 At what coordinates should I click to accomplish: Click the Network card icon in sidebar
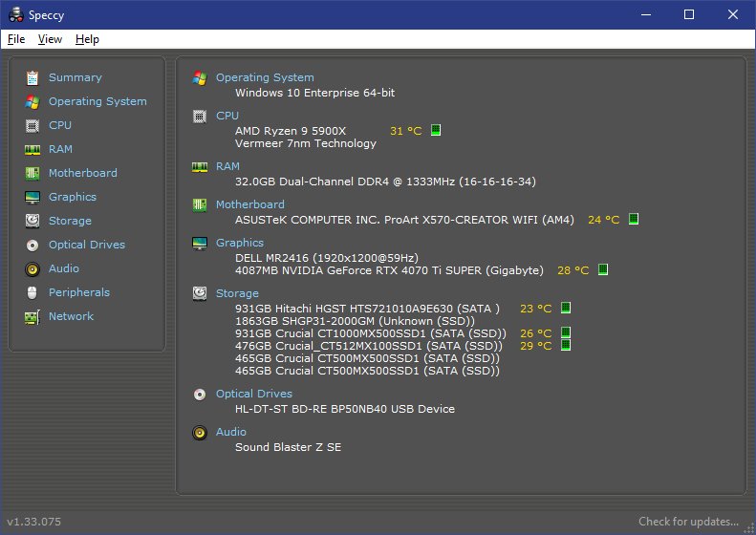click(x=32, y=316)
